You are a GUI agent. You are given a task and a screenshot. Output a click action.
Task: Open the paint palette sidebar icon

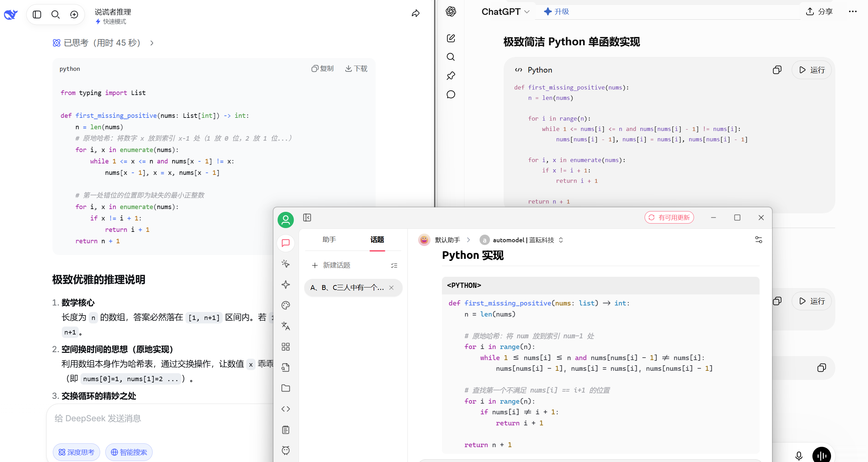[x=286, y=305]
